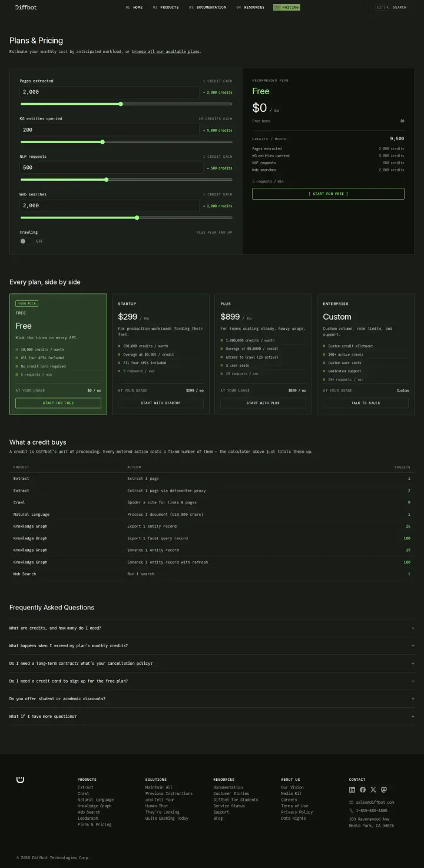
Task: Open footer LeadGraph link
Action: click(88, 819)
